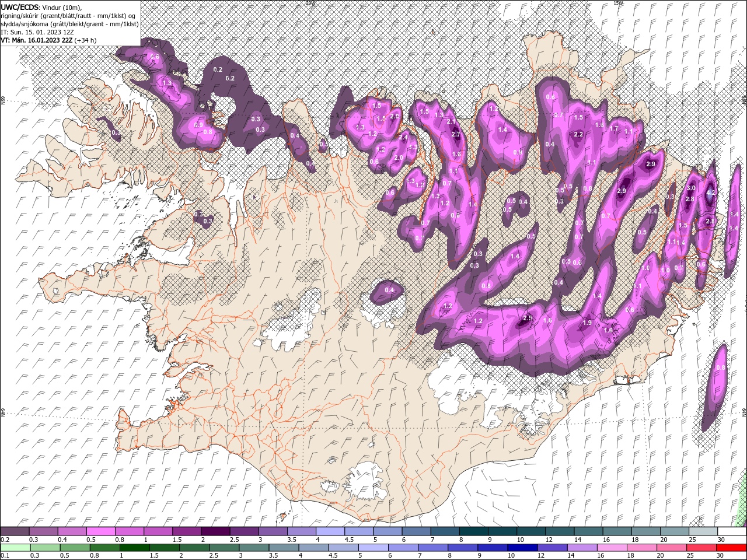Choose the pale pink 16 swatch in lower legend
Viewport: 747px width, 560px height.
pos(611,548)
